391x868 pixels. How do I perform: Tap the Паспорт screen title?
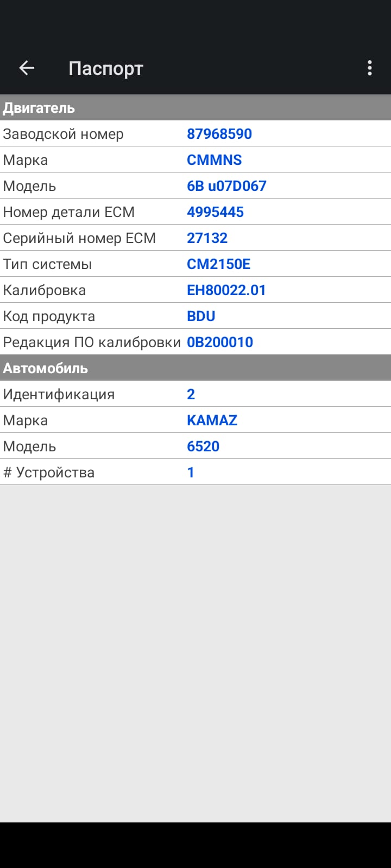click(106, 69)
